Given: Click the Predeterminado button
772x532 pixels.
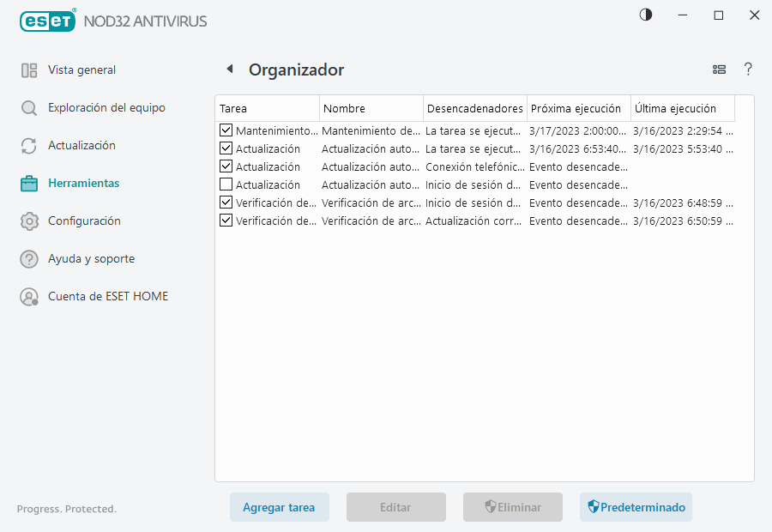Looking at the screenshot, I should pos(636,507).
